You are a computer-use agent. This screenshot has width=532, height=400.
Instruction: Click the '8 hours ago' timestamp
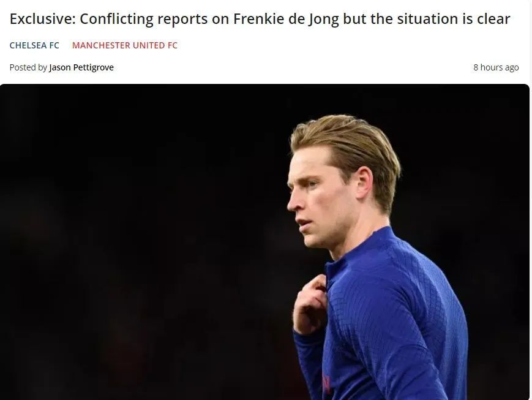point(496,67)
